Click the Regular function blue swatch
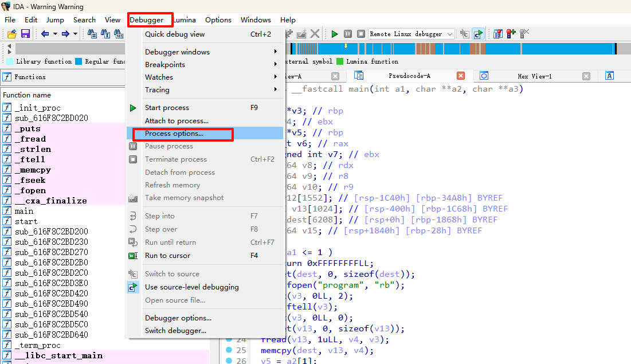Screen dimensions: 631x364 pyautogui.click(x=79, y=61)
